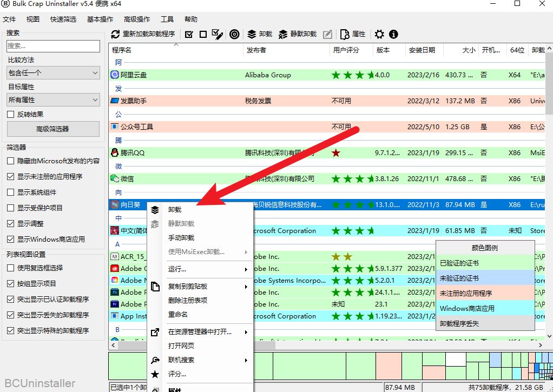Click the 阿里云盘 app icon
Image resolution: width=553 pixels, height=392 pixels.
point(115,75)
